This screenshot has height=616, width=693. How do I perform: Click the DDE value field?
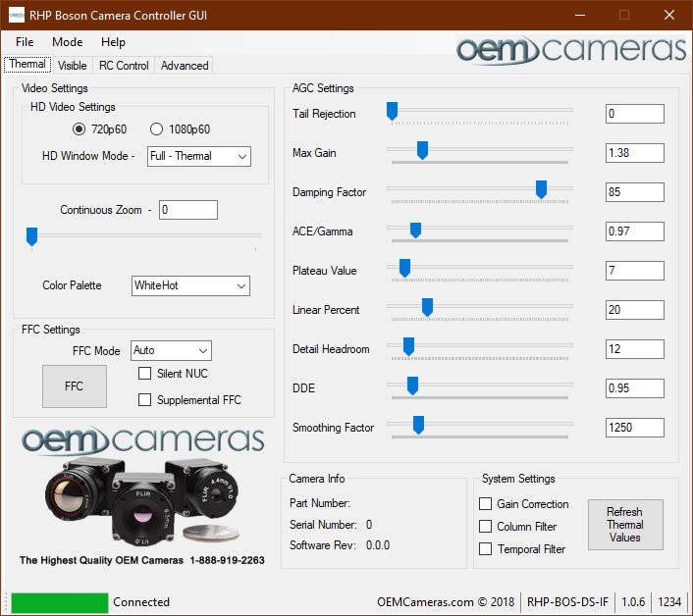pos(635,388)
